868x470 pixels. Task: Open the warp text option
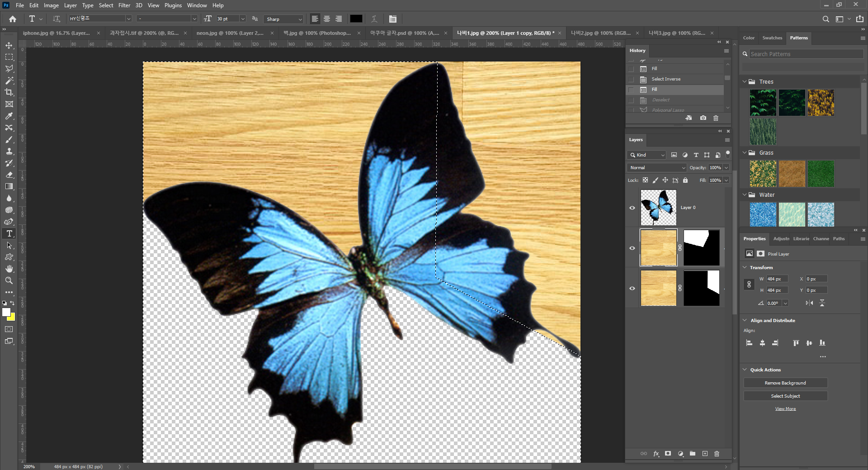374,19
